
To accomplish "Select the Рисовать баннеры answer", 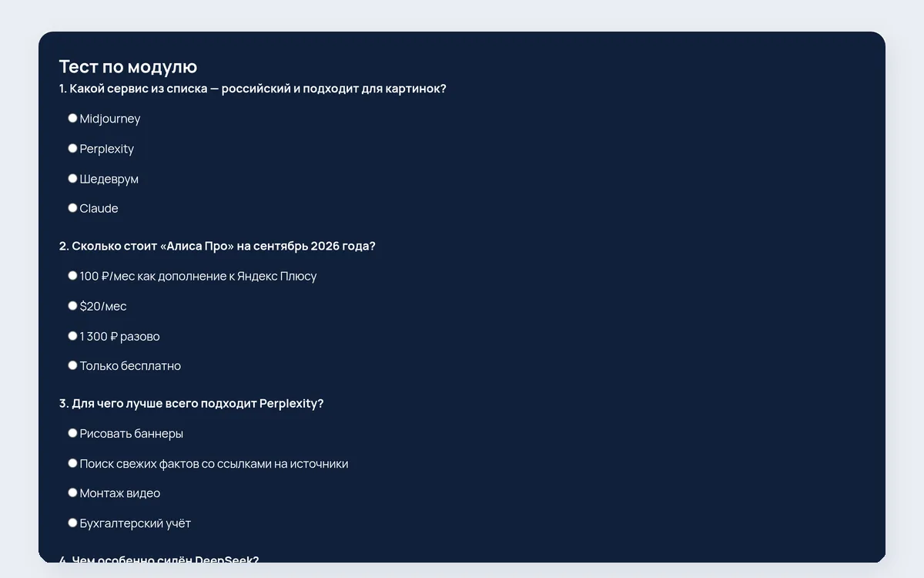I will point(72,432).
